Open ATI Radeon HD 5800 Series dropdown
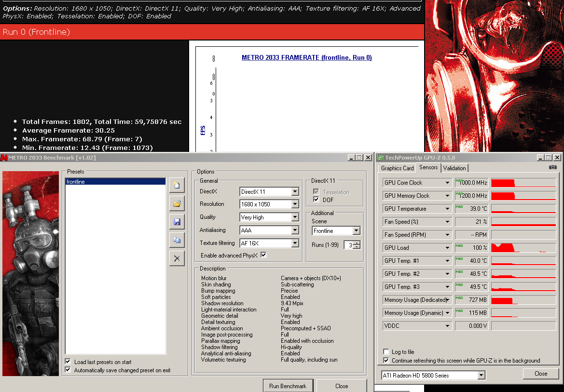The height and width of the screenshot is (392, 564). coord(481,376)
